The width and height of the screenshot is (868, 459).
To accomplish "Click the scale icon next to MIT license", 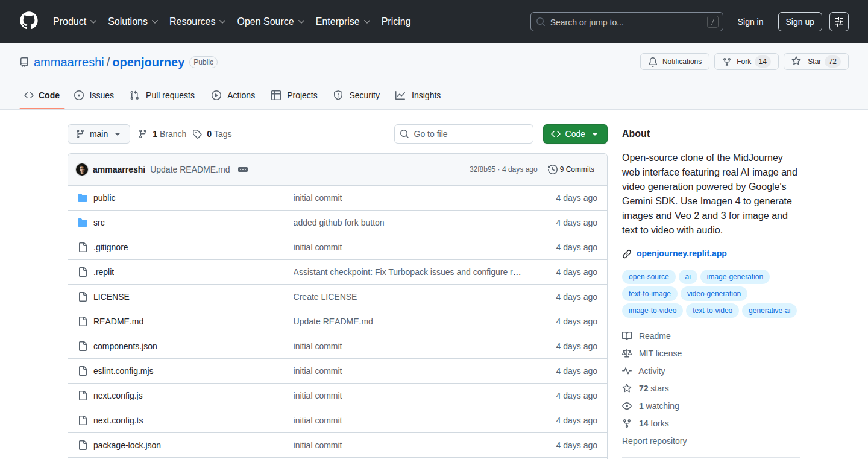I will tap(627, 353).
